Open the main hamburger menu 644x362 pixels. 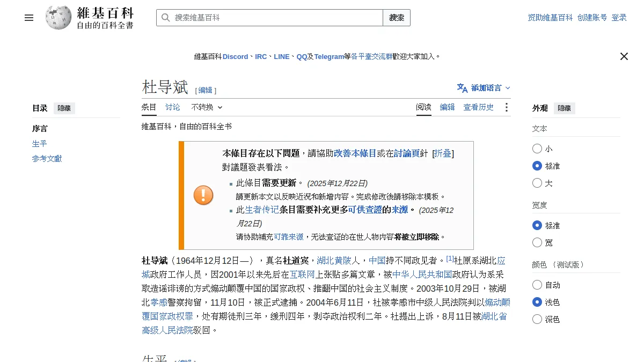(29, 18)
